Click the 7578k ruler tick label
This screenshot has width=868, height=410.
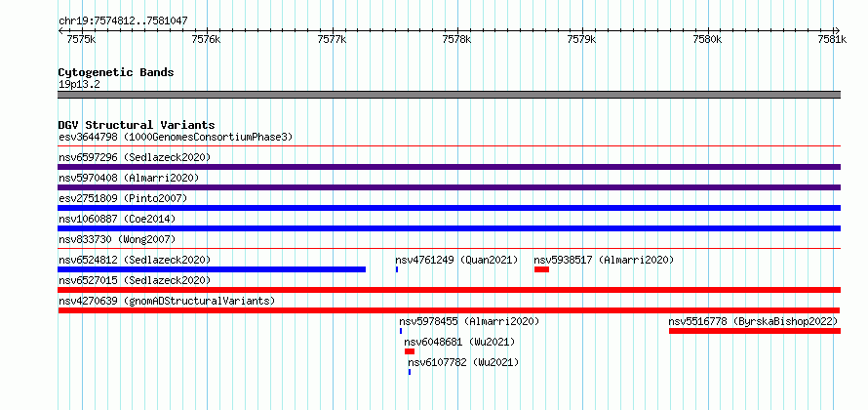coord(456,39)
